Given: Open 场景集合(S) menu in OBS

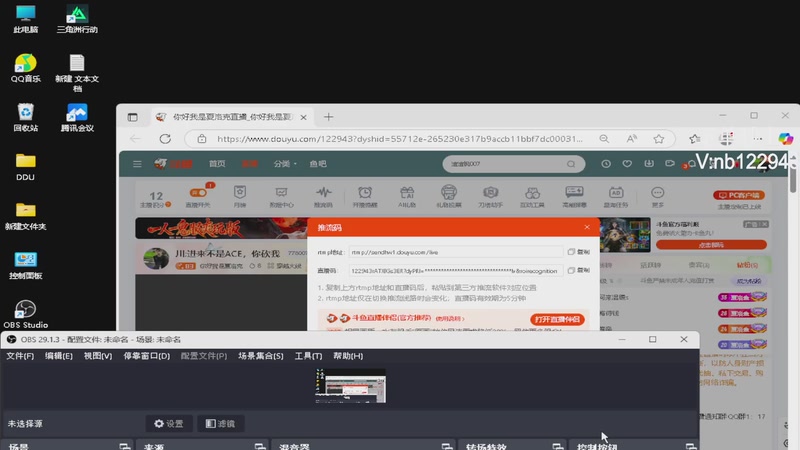Looking at the screenshot, I should click(261, 356).
